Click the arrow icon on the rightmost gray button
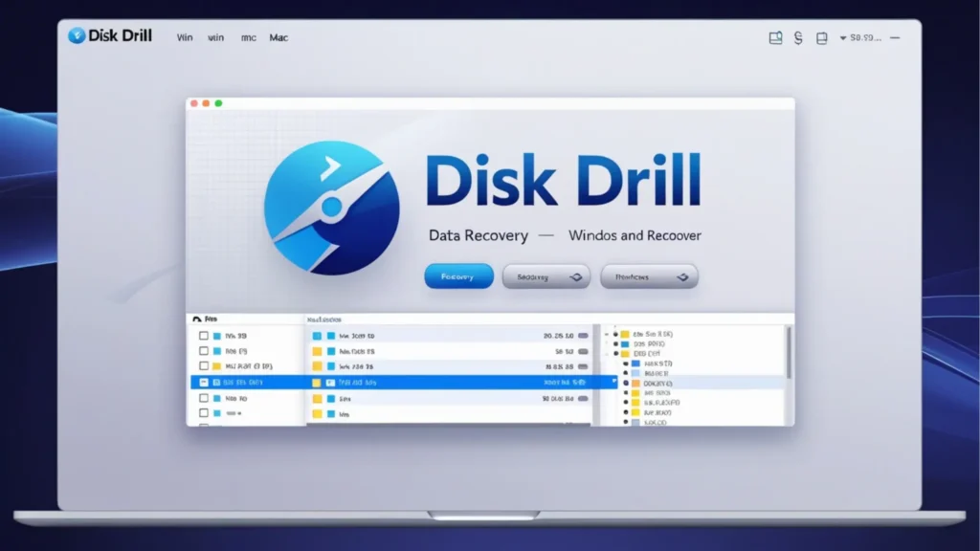 683,276
